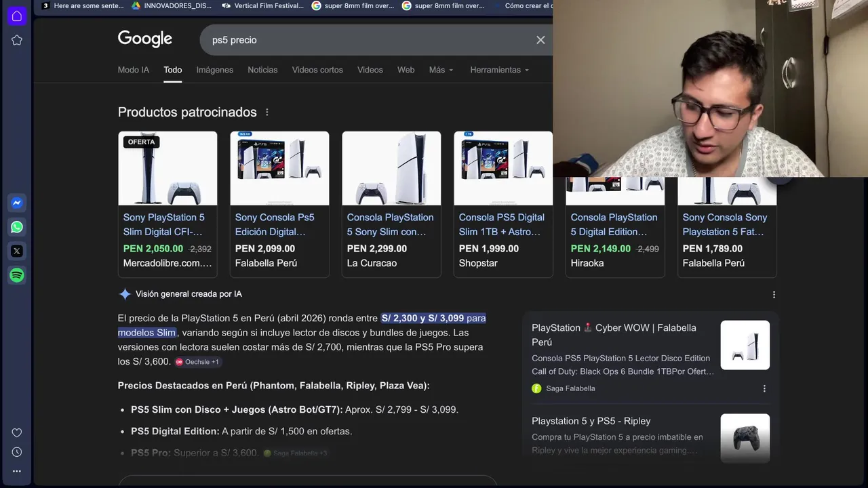
Task: Open the Videos tab
Action: pos(370,70)
